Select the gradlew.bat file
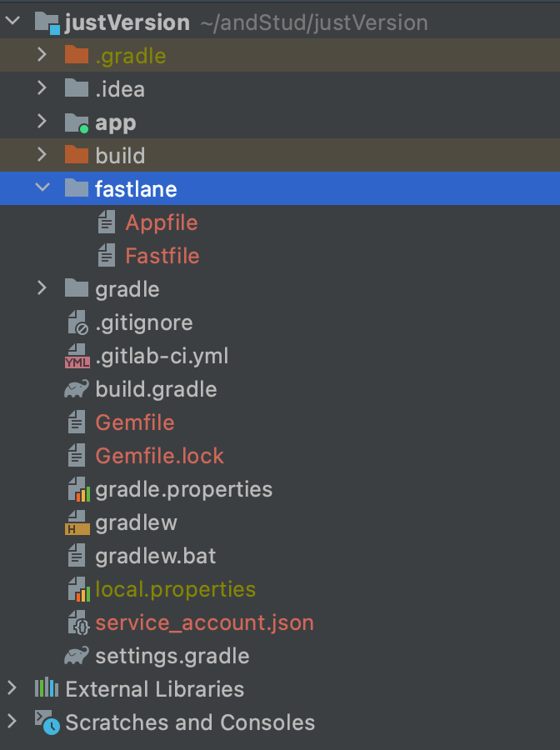Screen dimensions: 560x750 point(156,557)
